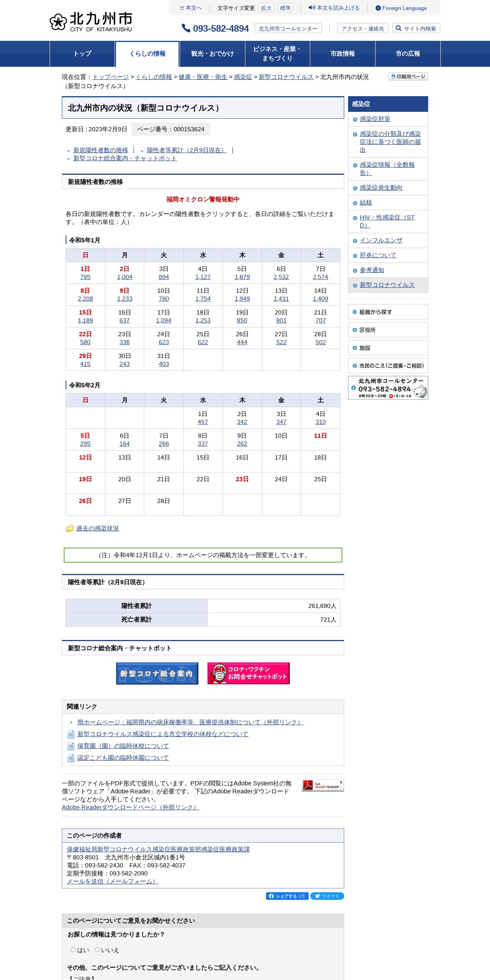490x980 pixels.
Task: Open the アクセス・連絡先 button
Action: coord(363,28)
